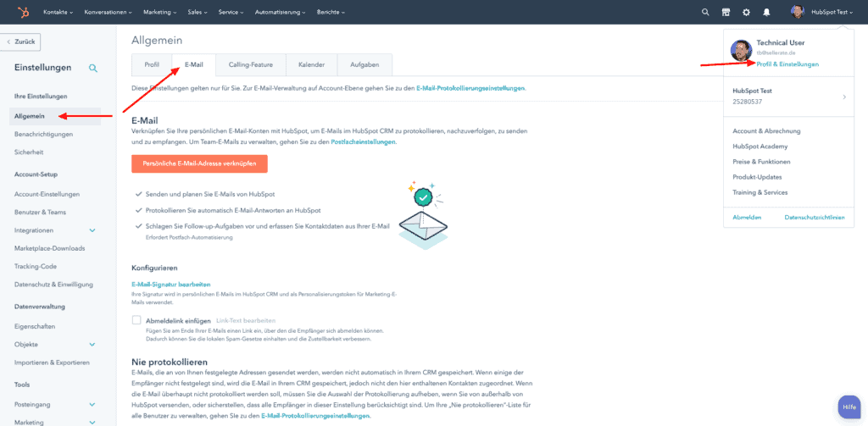Click the Abmelden link

point(747,218)
